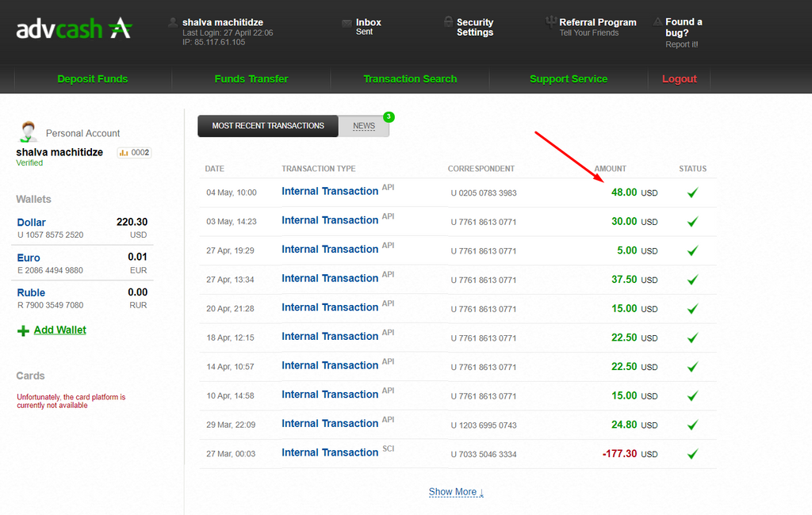The width and height of the screenshot is (812, 515).
Task: Open Internal Transaction dated 10 Apr, 14:58
Action: pyautogui.click(x=330, y=395)
